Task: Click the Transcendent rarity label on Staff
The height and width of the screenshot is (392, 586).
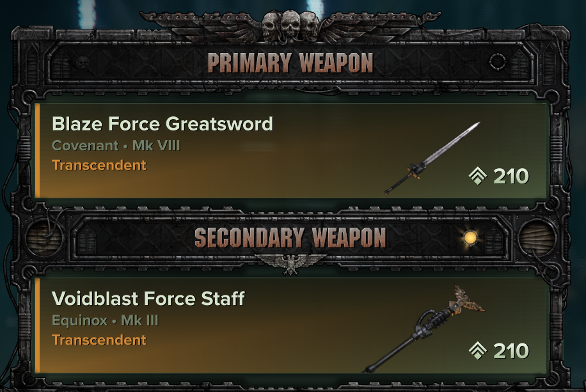Action: click(99, 340)
